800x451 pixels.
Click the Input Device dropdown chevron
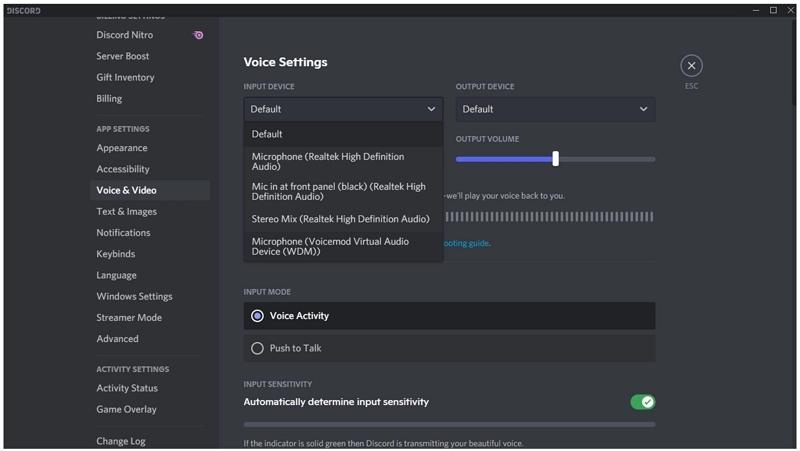[431, 109]
